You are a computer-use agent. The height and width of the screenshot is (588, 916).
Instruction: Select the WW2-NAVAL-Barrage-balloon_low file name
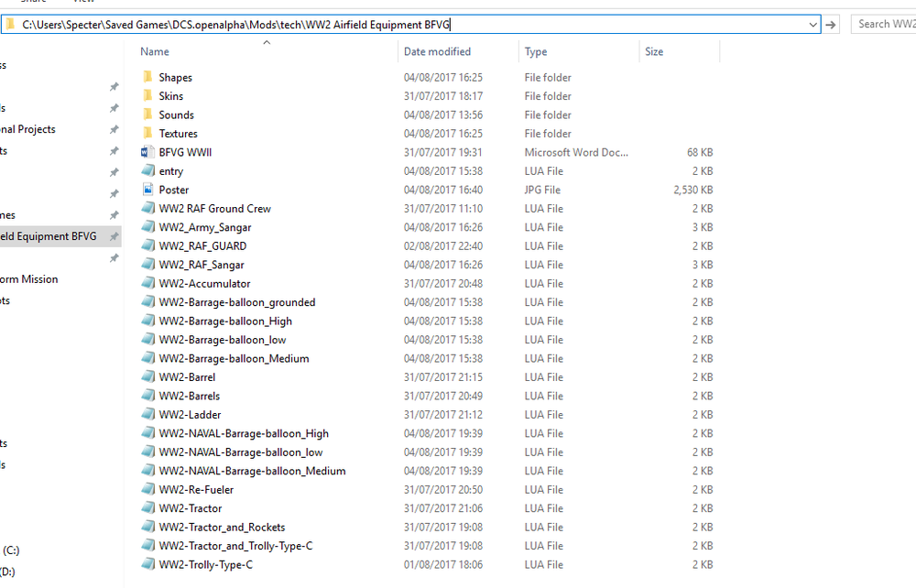[x=241, y=452]
